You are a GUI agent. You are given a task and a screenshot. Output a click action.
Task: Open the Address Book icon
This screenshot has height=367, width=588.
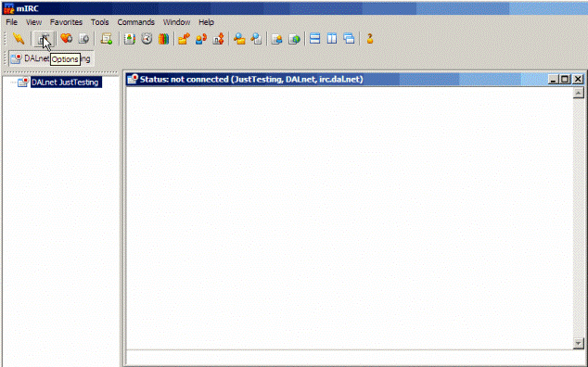pyautogui.click(x=129, y=39)
